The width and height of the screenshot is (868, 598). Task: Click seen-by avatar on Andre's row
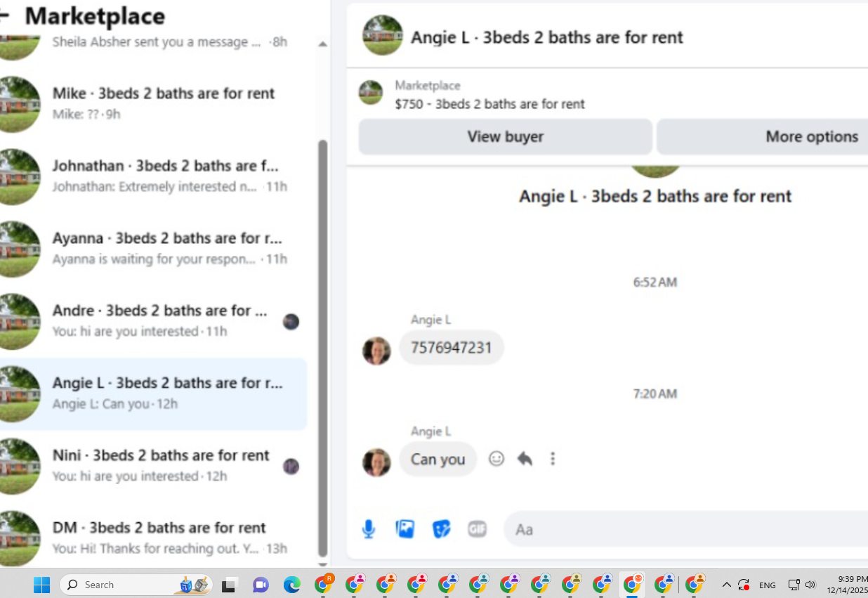(x=291, y=322)
